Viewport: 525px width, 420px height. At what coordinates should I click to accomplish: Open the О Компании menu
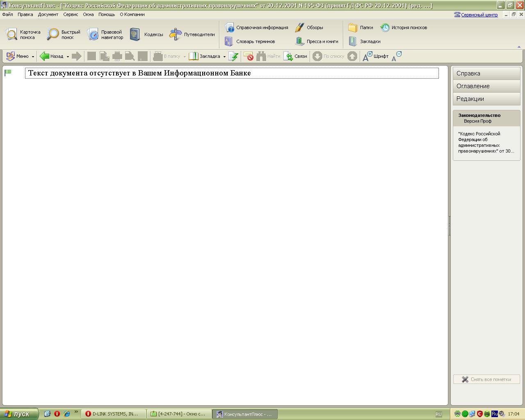click(x=132, y=14)
